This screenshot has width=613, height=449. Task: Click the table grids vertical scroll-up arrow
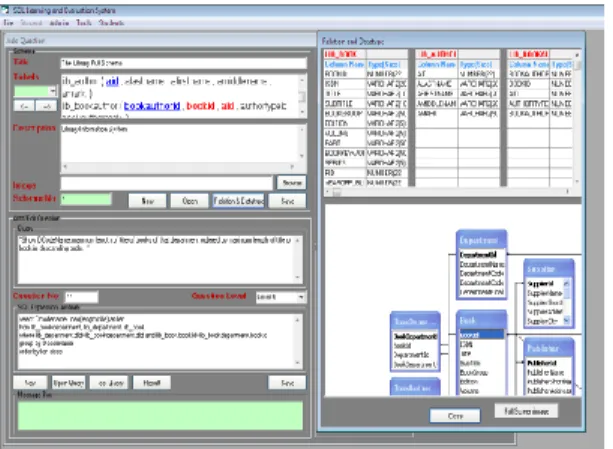[577, 55]
